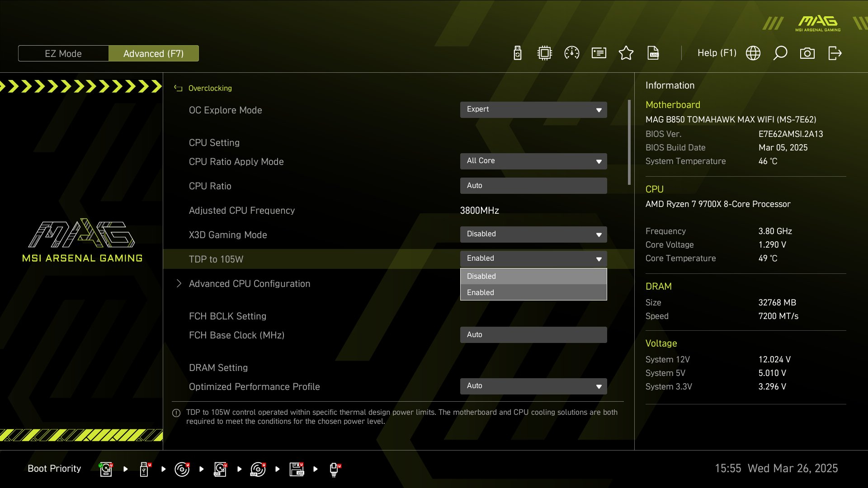Screen dimensions: 868x488
Task: Click the Optimized Performance Profile label
Action: (x=255, y=387)
